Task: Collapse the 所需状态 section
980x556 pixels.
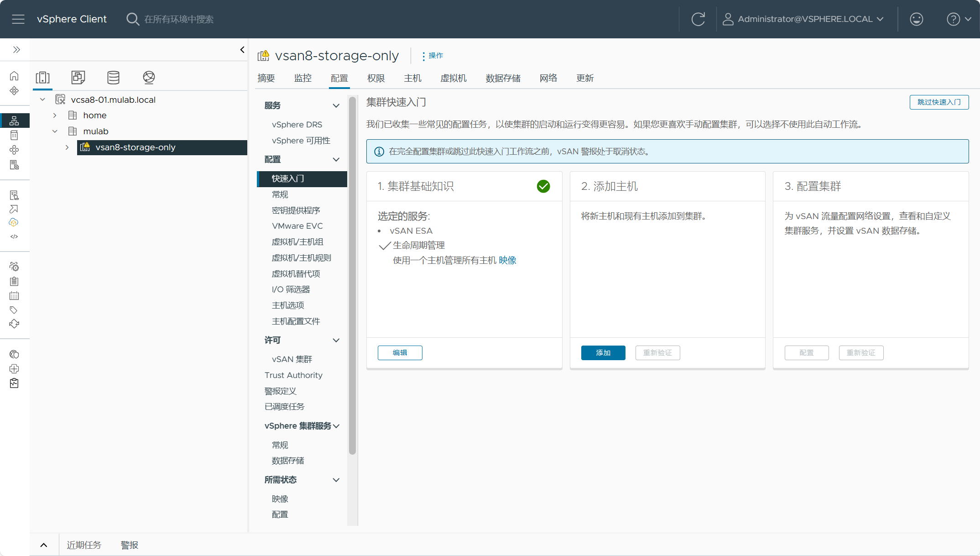Action: click(x=336, y=480)
